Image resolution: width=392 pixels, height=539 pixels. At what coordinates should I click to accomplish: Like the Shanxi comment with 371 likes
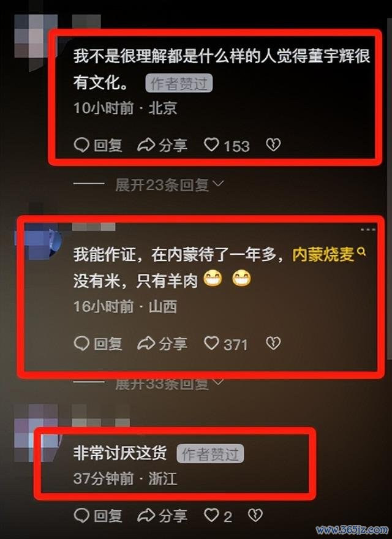click(x=226, y=344)
